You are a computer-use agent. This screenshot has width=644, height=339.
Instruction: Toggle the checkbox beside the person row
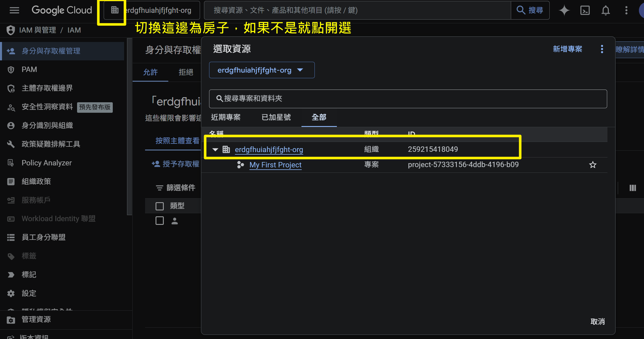pyautogui.click(x=160, y=221)
